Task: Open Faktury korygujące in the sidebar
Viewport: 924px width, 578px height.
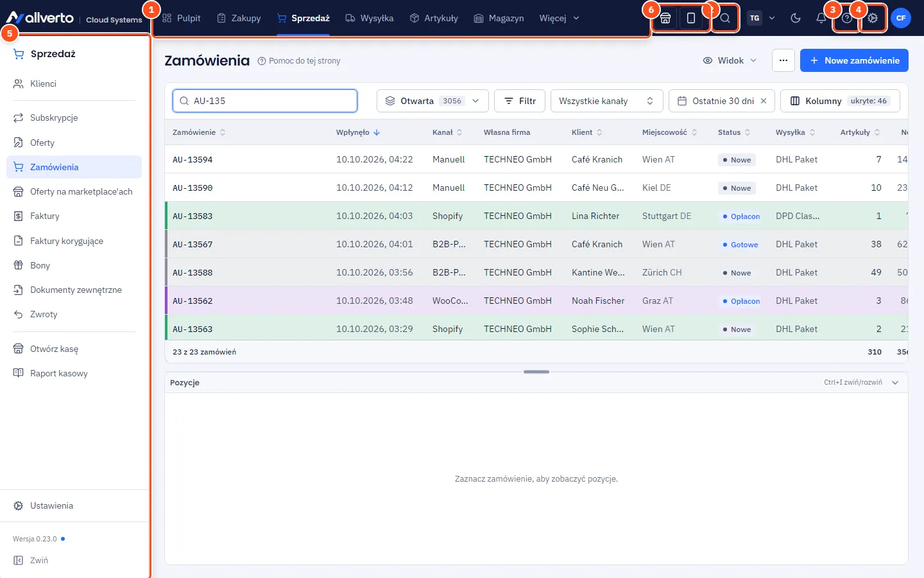Action: (x=74, y=241)
